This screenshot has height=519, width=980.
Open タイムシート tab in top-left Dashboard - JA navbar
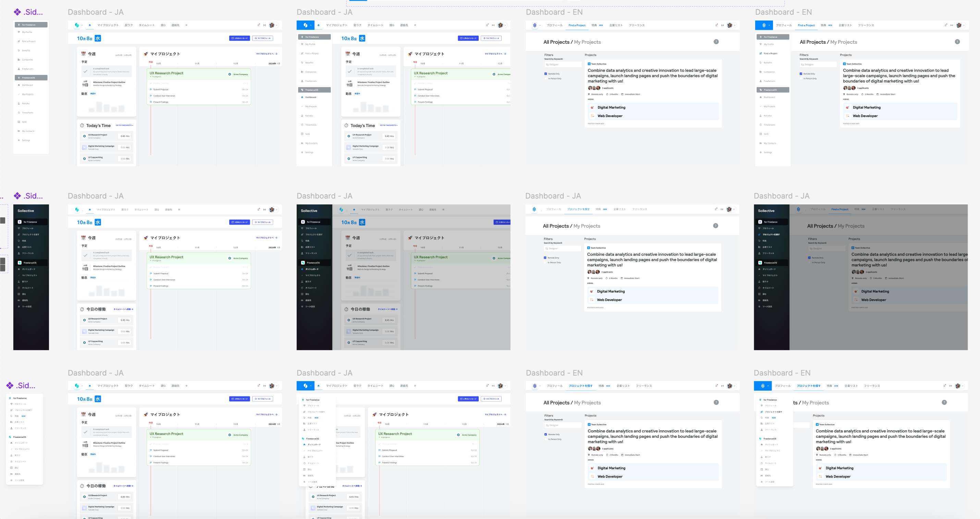(146, 25)
